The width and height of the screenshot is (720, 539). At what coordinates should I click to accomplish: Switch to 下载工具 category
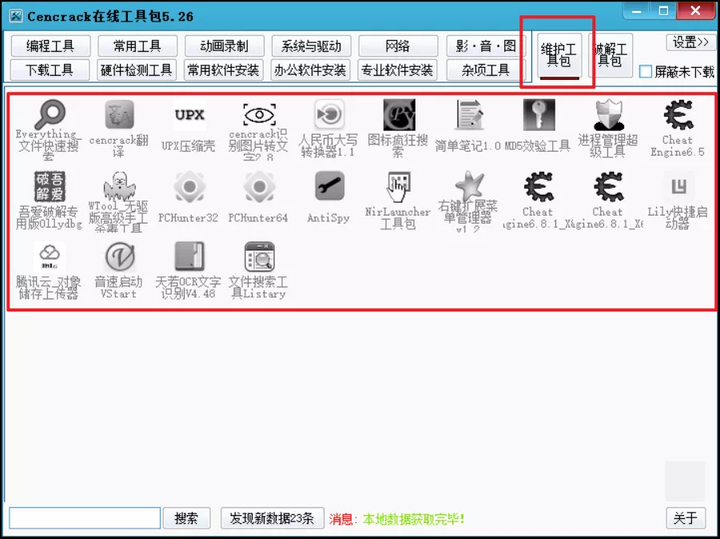(49, 70)
